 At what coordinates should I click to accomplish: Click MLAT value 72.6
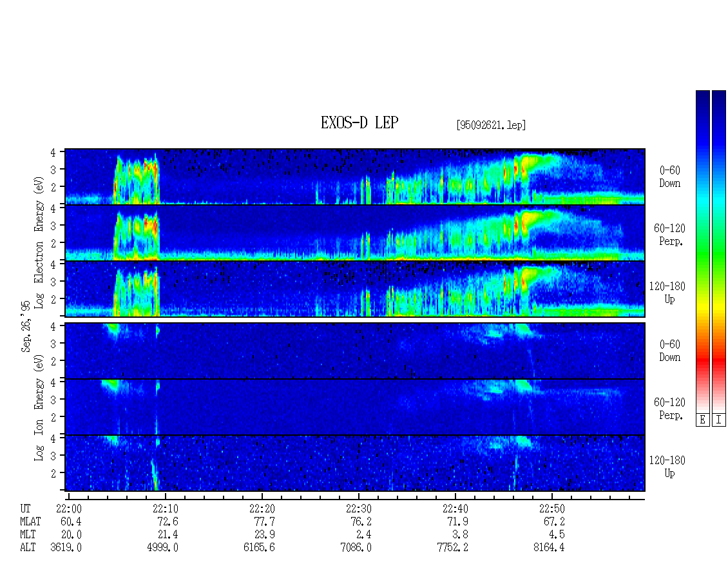168,521
